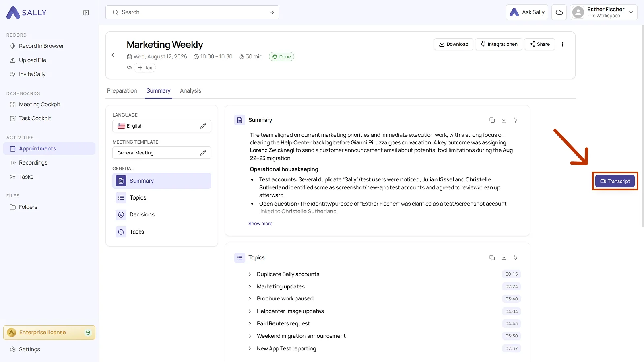Image resolution: width=644 pixels, height=362 pixels.
Task: Download the Summary section
Action: [504, 120]
